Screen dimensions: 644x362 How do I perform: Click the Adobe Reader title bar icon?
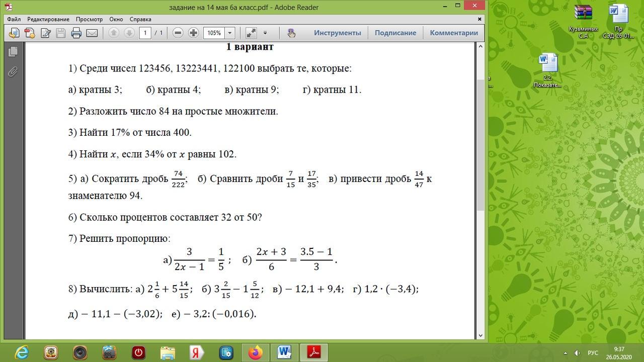coord(9,7)
